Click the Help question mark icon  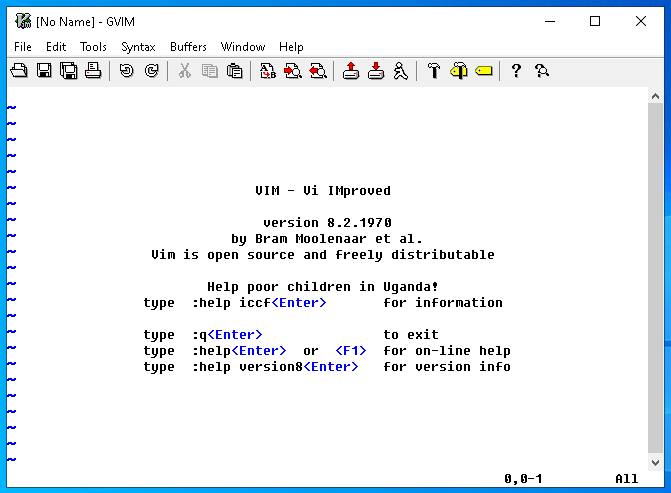tap(517, 71)
